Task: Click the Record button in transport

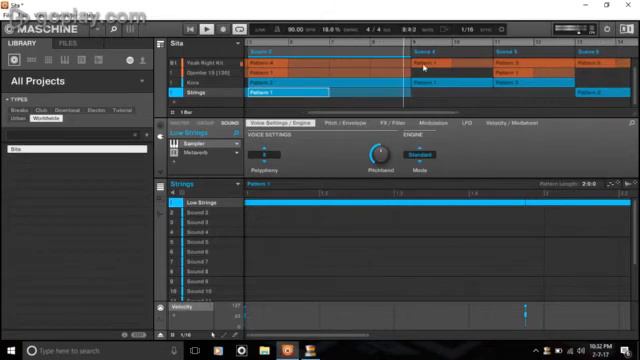Action: click(x=223, y=29)
